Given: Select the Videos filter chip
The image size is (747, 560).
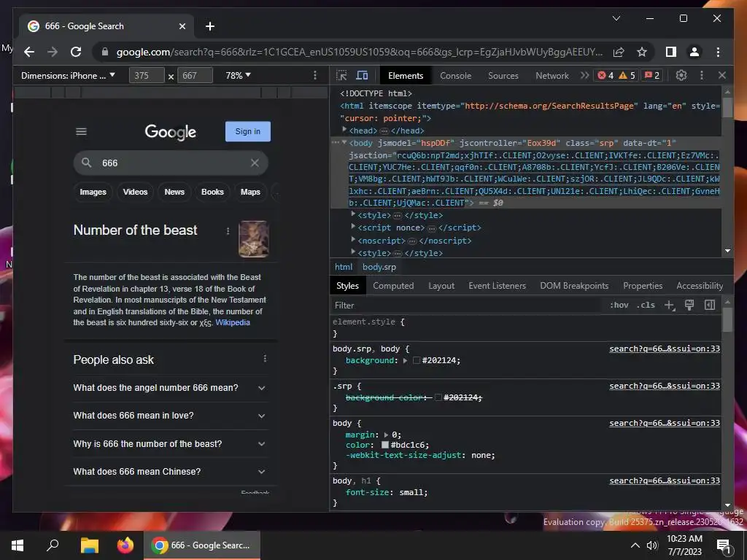Looking at the screenshot, I should click(135, 192).
